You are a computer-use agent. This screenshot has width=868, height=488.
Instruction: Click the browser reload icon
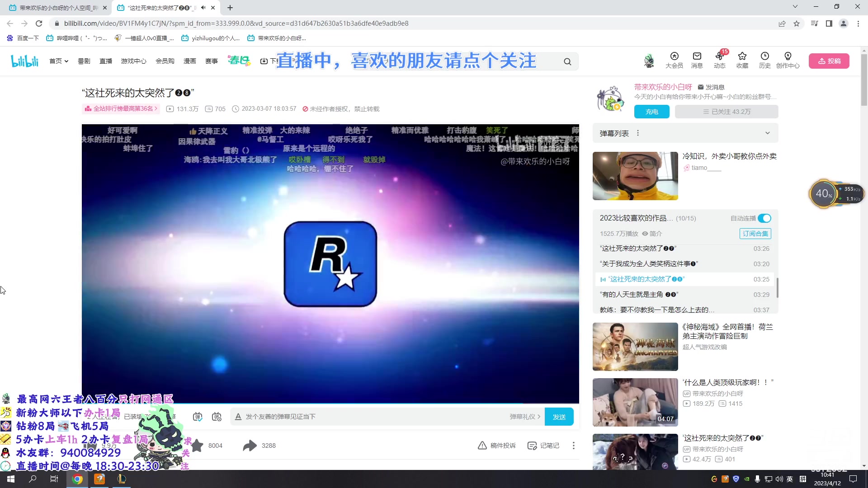tap(39, 23)
